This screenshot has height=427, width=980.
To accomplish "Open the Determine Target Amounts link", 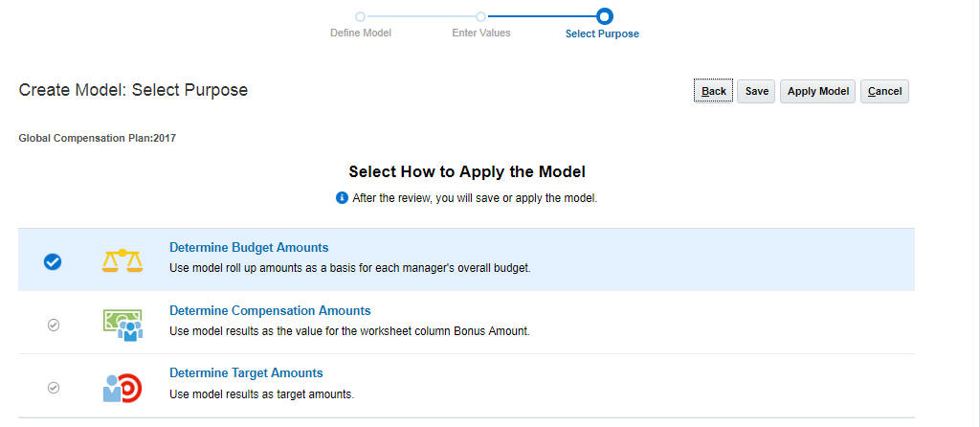I will click(246, 373).
